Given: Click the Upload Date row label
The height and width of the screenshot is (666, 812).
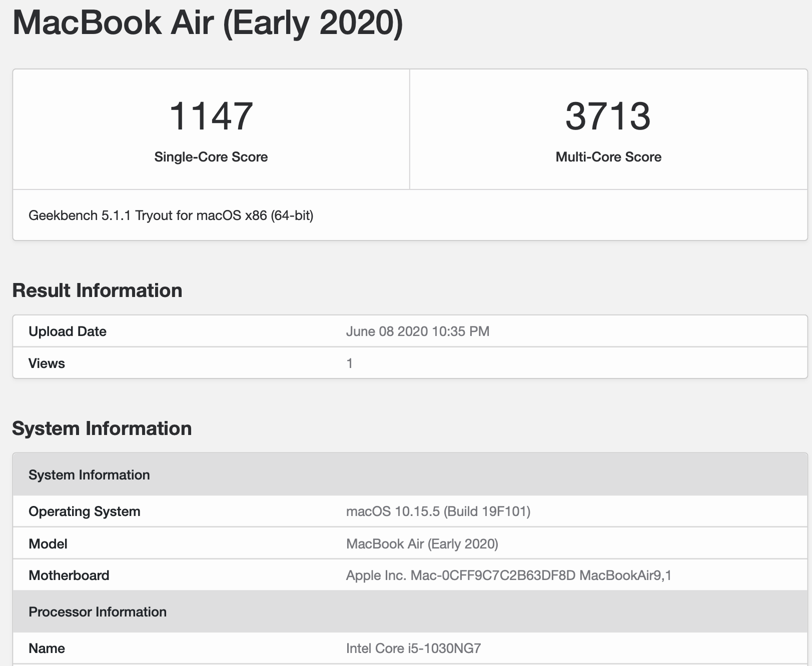Looking at the screenshot, I should coord(68,331).
